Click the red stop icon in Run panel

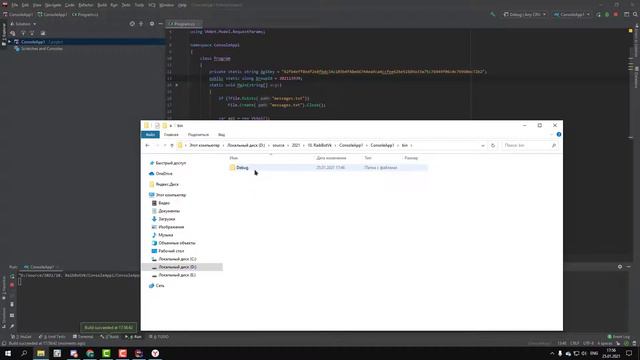(12, 285)
